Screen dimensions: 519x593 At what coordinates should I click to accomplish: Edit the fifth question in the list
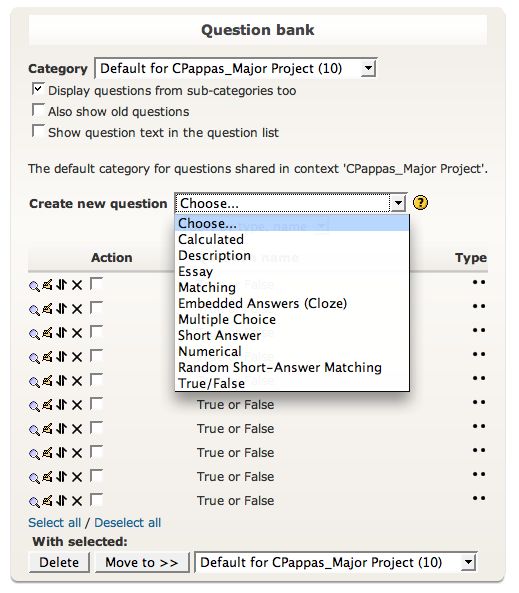coord(47,381)
